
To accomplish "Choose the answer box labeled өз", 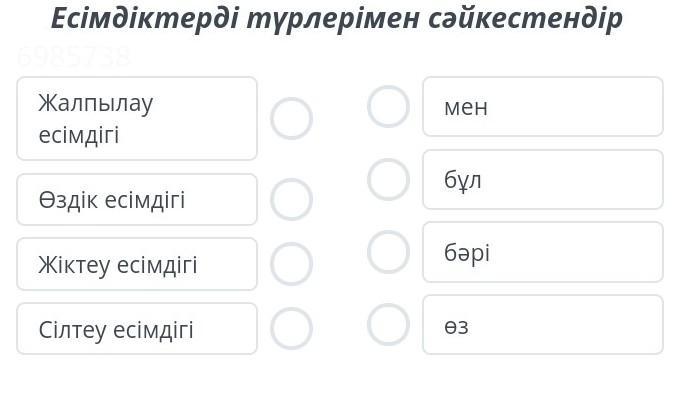I will (542, 325).
